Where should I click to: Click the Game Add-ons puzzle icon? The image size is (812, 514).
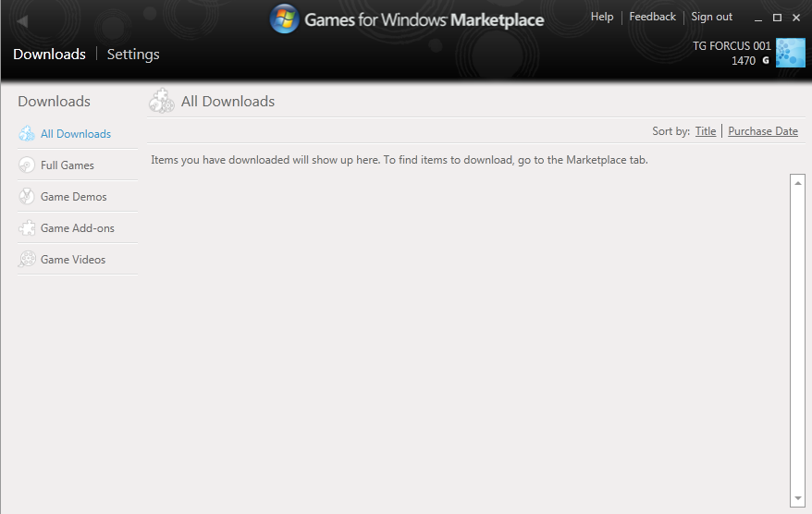27,228
